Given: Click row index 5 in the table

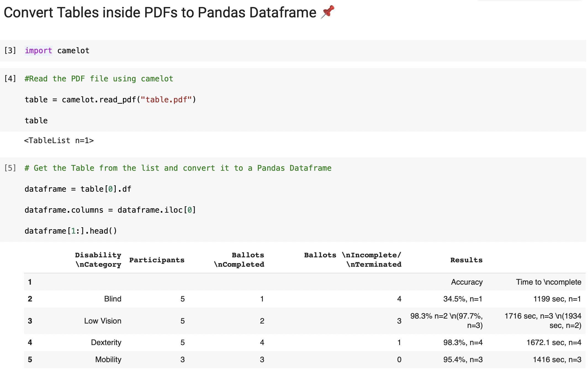Looking at the screenshot, I should 30,360.
